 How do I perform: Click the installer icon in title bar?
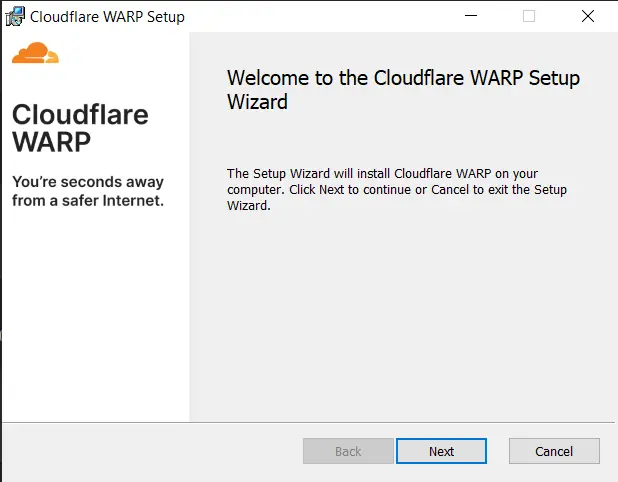(15, 17)
